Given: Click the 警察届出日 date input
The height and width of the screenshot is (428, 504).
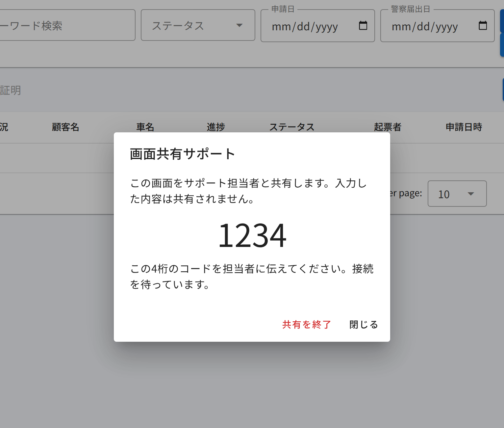Looking at the screenshot, I should [438, 26].
